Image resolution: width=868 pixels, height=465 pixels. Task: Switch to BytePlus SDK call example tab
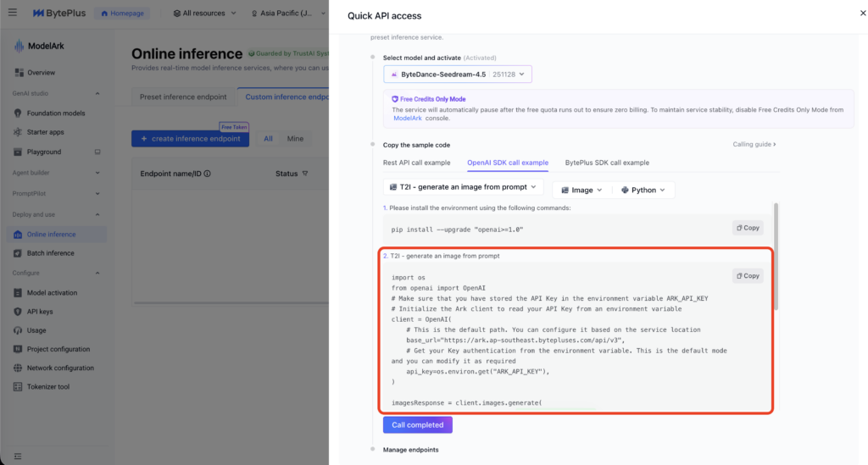[x=606, y=163]
